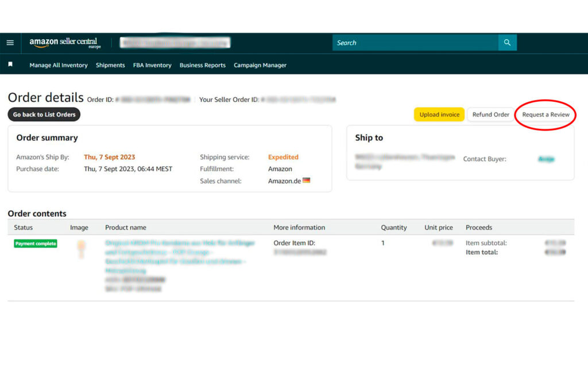Focus the Search input field
The height and width of the screenshot is (368, 588).
[415, 43]
